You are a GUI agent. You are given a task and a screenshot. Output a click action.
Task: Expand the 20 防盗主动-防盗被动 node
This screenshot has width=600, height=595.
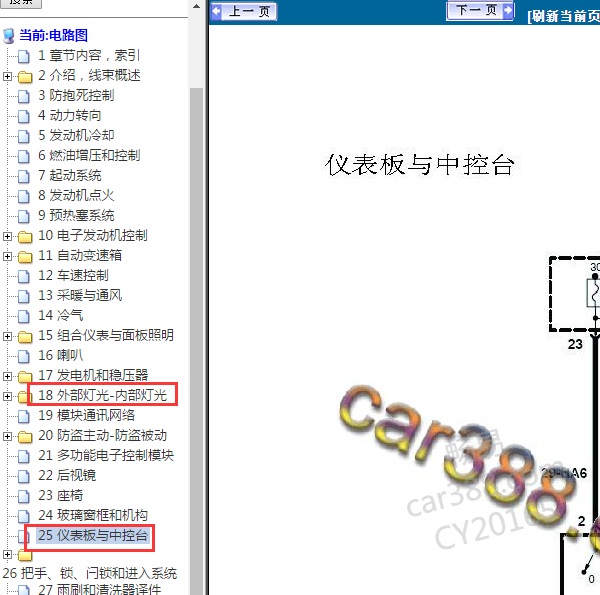pos(7,436)
